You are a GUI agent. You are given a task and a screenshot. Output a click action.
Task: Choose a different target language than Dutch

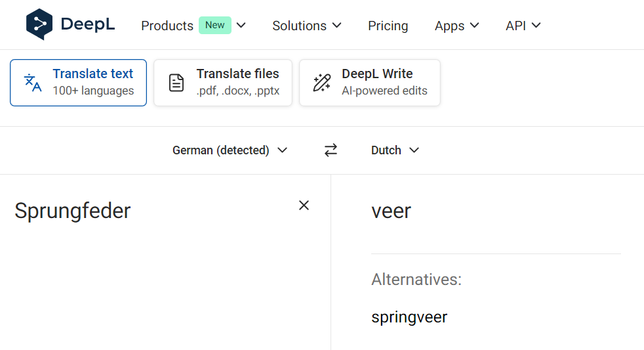(395, 150)
